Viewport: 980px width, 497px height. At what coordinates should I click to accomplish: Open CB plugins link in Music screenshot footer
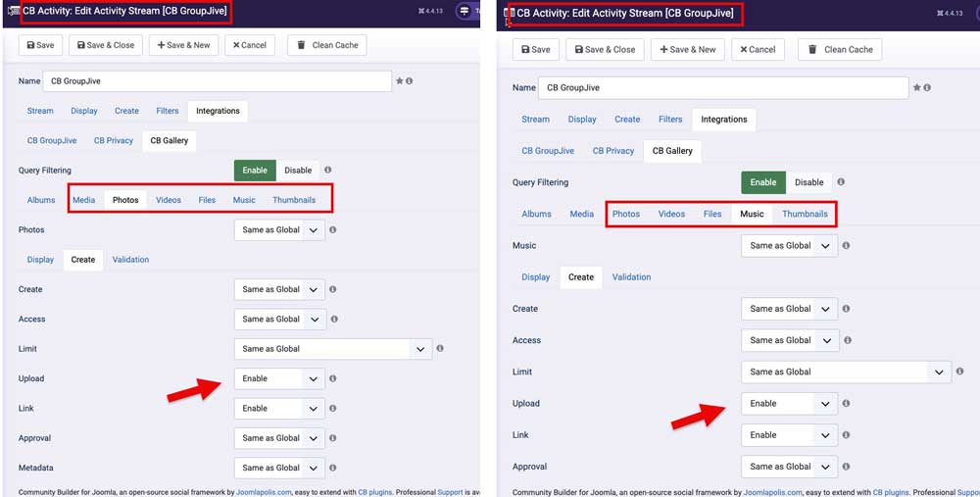point(890,493)
